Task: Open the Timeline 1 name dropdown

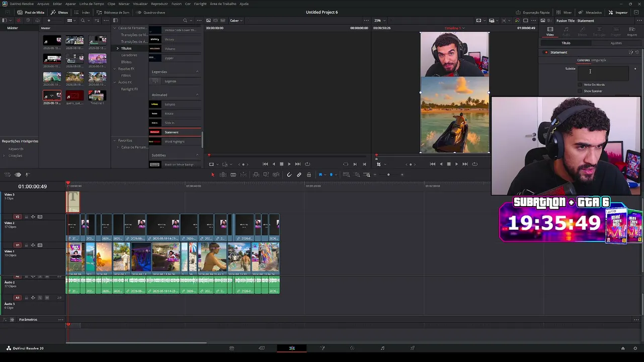Action: (455, 28)
